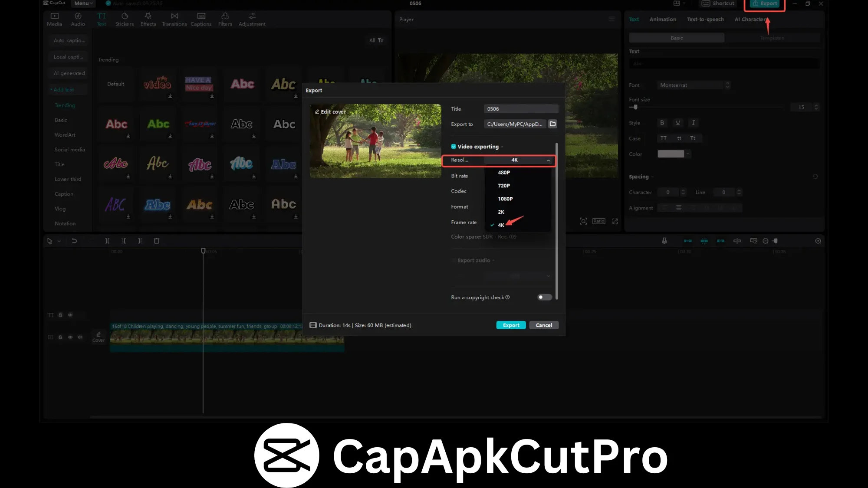Image resolution: width=868 pixels, height=488 pixels.
Task: Click the folder icon beside Export to path
Action: [552, 124]
